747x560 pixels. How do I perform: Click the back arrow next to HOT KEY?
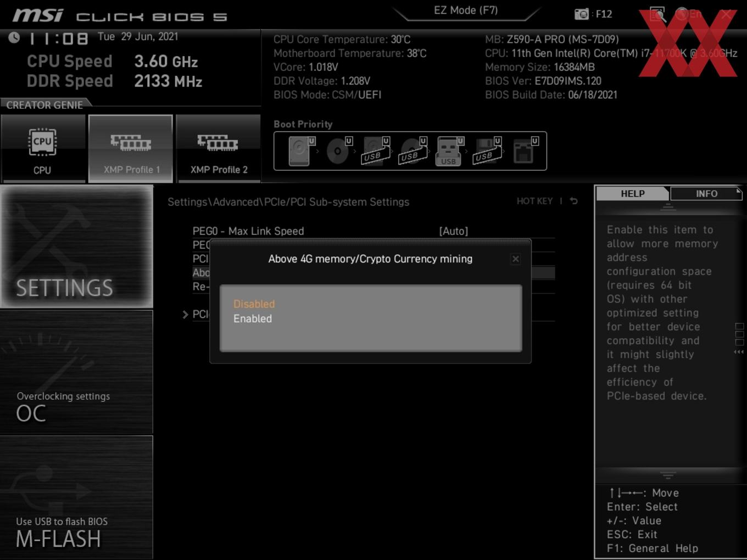click(x=573, y=201)
